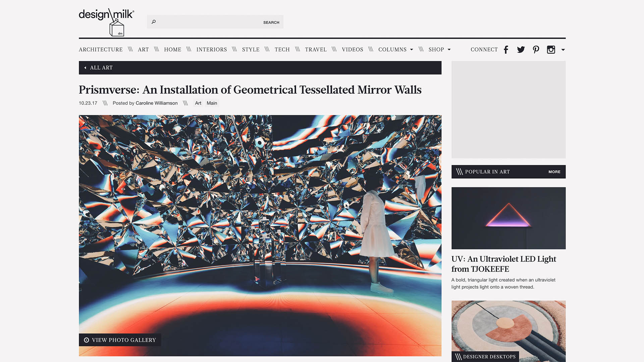644x362 pixels.
Task: Click the Design Milk logo
Action: 106,22
